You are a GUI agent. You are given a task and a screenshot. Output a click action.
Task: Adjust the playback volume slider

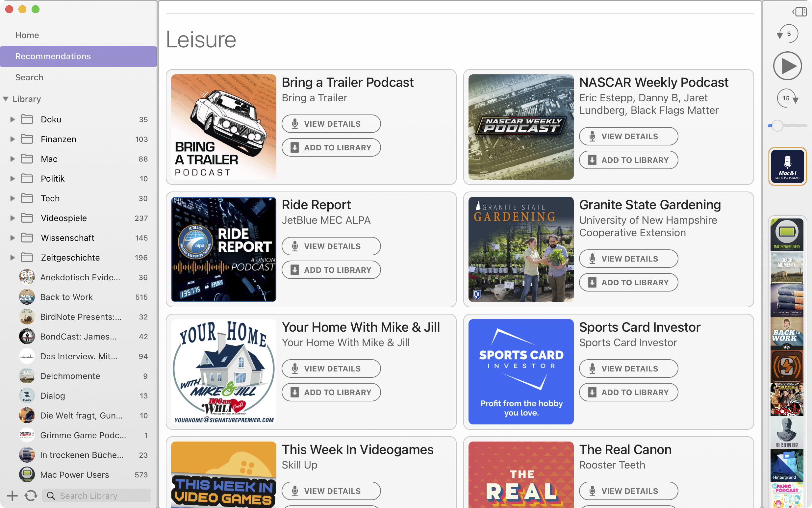[x=777, y=126]
